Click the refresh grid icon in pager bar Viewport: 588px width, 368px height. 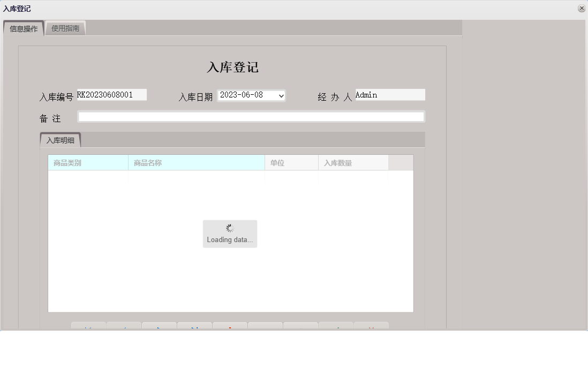click(230, 327)
